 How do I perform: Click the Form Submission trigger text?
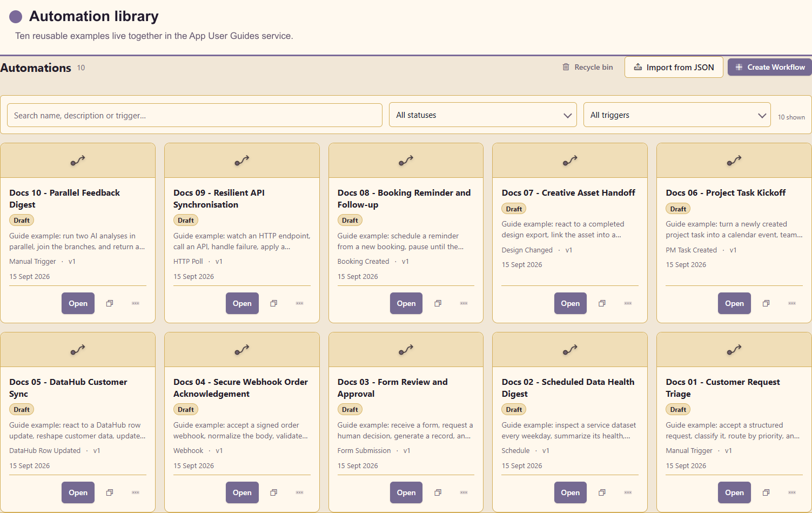coord(364,450)
